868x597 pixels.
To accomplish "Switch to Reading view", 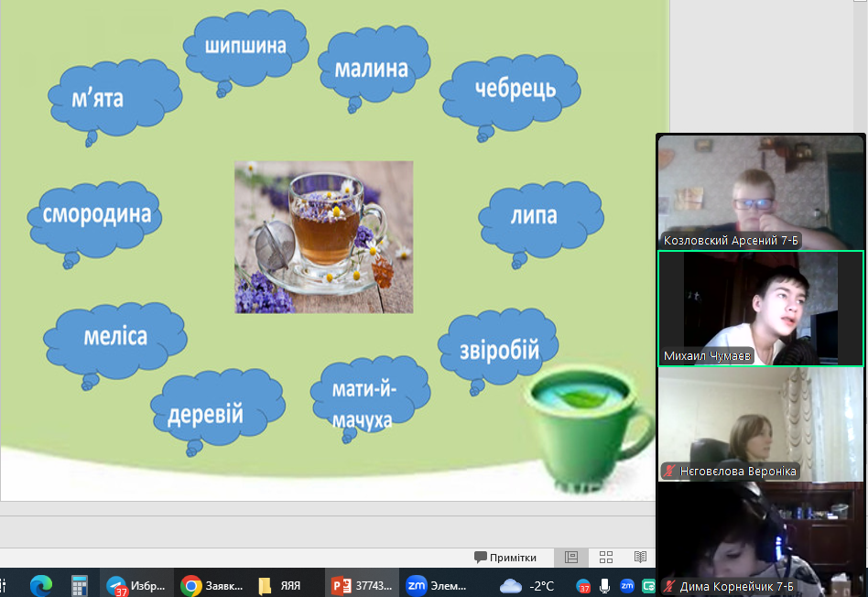I will tap(640, 557).
